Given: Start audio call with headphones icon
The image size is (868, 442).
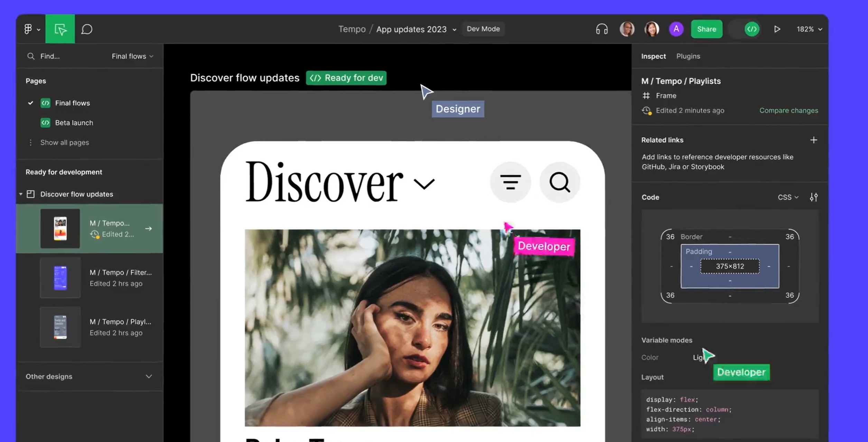Looking at the screenshot, I should (601, 29).
